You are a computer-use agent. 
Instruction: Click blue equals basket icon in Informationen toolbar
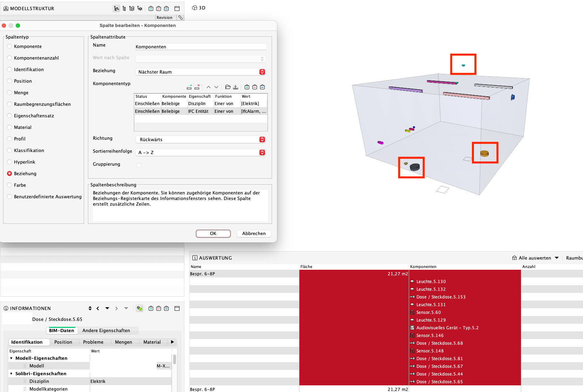(167, 308)
